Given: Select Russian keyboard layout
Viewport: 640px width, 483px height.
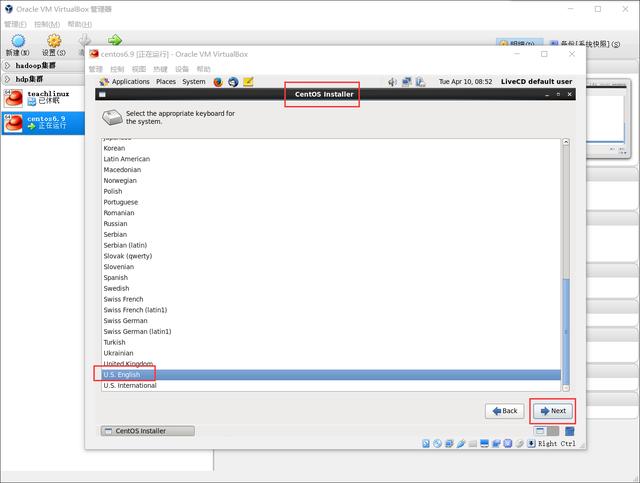Looking at the screenshot, I should click(331, 224).
